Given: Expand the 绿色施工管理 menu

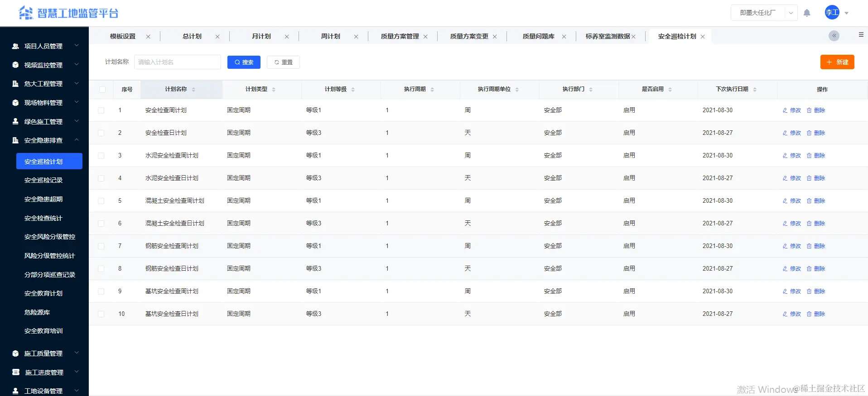Looking at the screenshot, I should [x=77, y=121].
